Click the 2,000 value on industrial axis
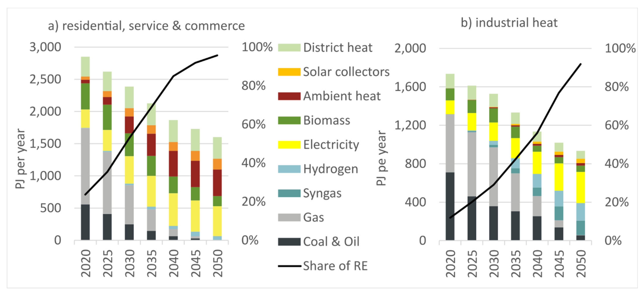644x295 pixels. tap(410, 48)
